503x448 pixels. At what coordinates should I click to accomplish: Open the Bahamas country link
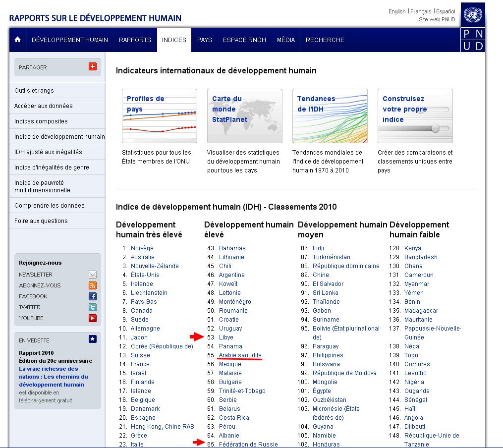pos(232,248)
